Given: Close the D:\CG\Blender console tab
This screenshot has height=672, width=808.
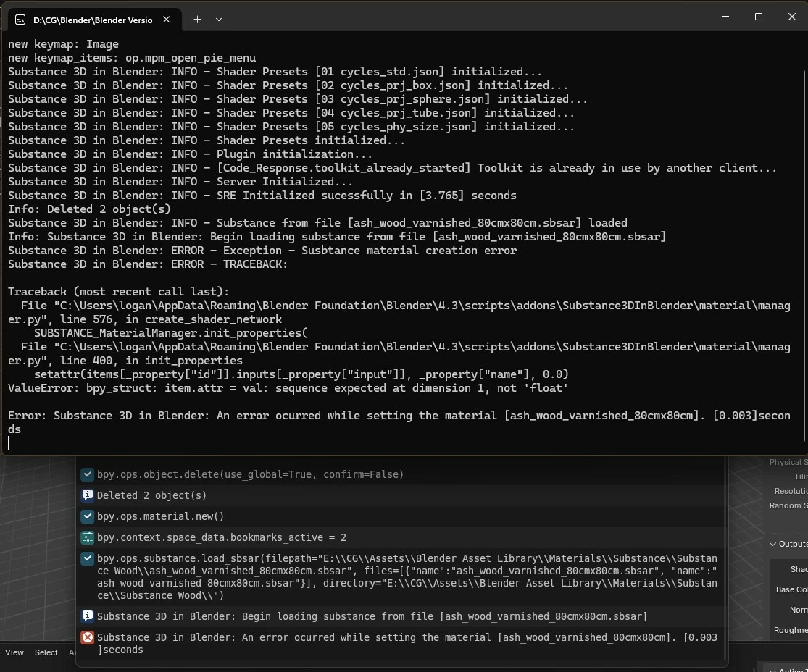Looking at the screenshot, I should point(167,20).
